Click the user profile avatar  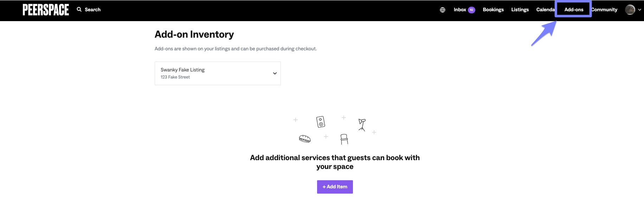(630, 10)
